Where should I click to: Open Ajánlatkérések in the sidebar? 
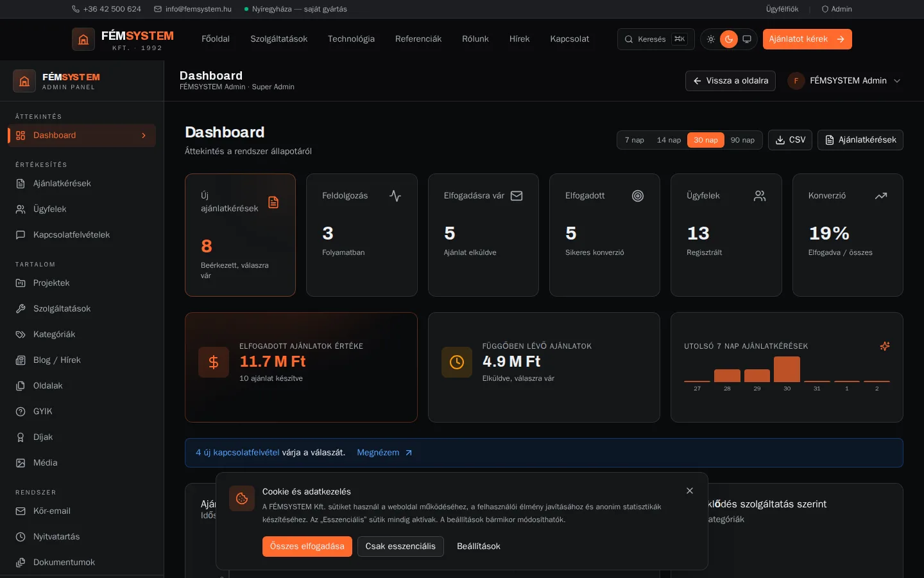[x=82, y=184]
